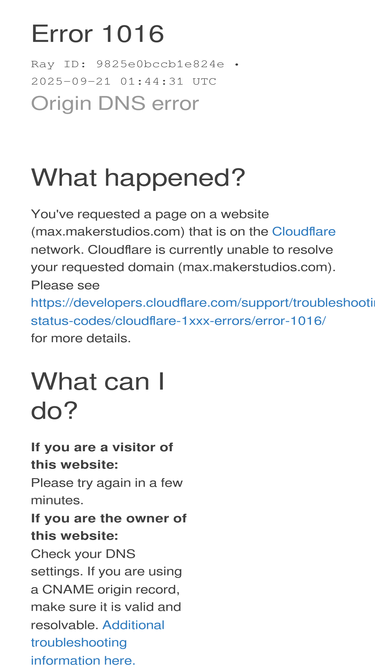375x667 pixels.
Task: Click the What happened? heading
Action: point(138,177)
